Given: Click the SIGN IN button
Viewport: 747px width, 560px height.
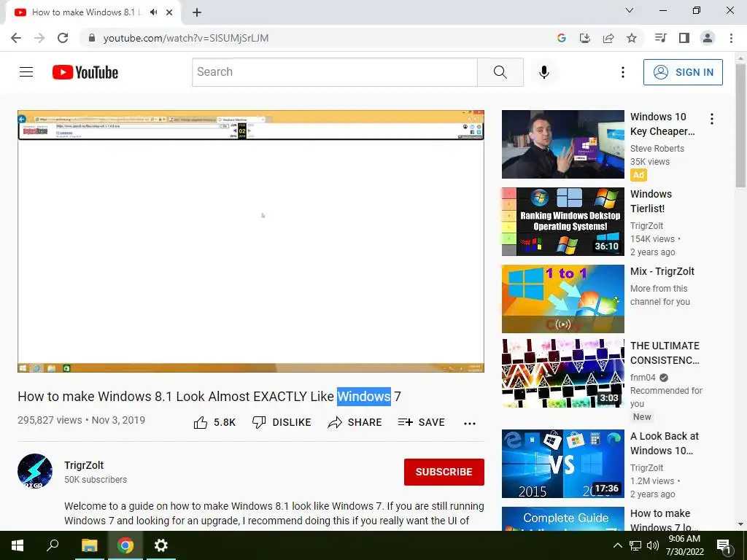Looking at the screenshot, I should [683, 72].
